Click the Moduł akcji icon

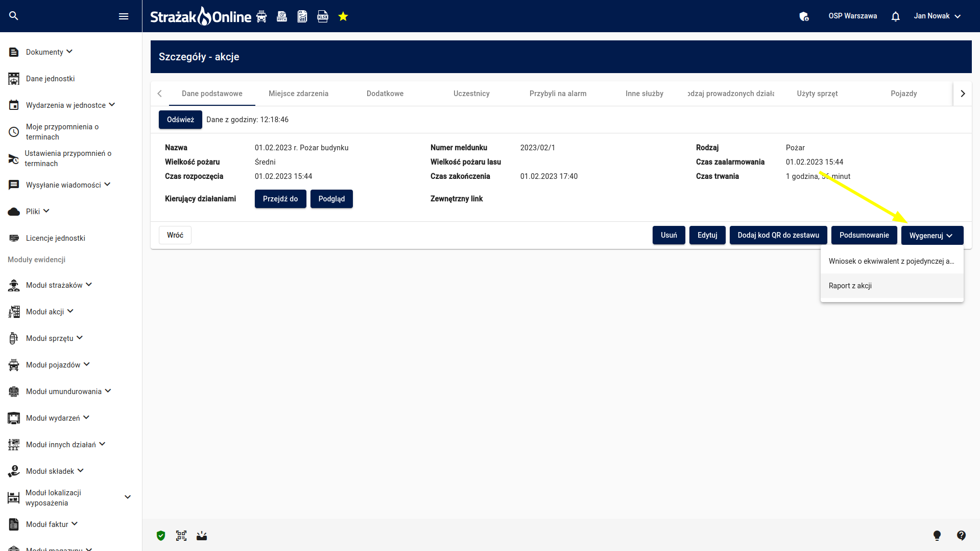click(14, 312)
